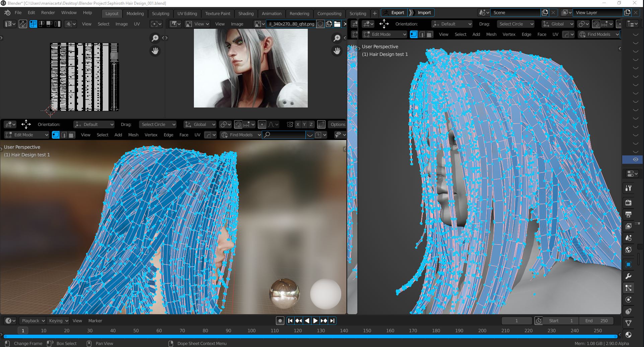Click Scene name field
This screenshot has height=347, width=644.
click(515, 12)
